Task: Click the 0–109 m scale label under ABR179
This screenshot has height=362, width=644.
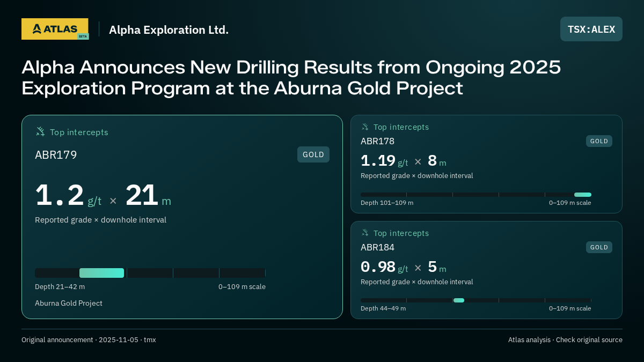Action: point(242,287)
